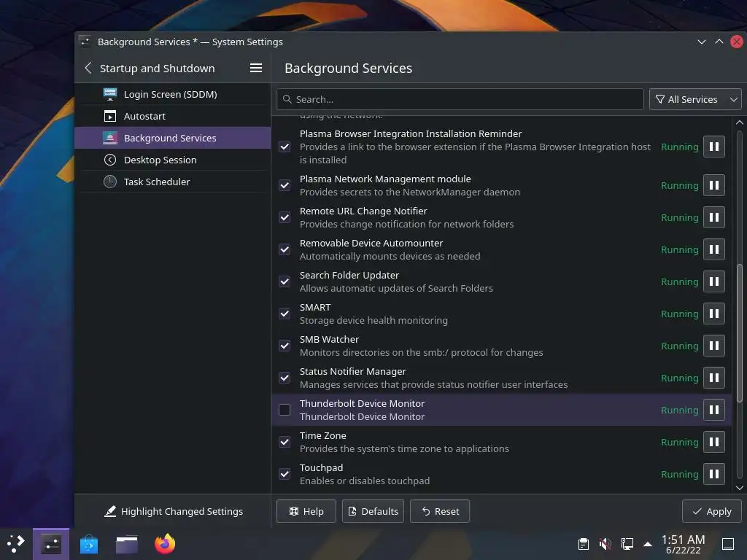Uncheck the Time Zone service checkbox
Image resolution: width=747 pixels, height=560 pixels.
(285, 442)
